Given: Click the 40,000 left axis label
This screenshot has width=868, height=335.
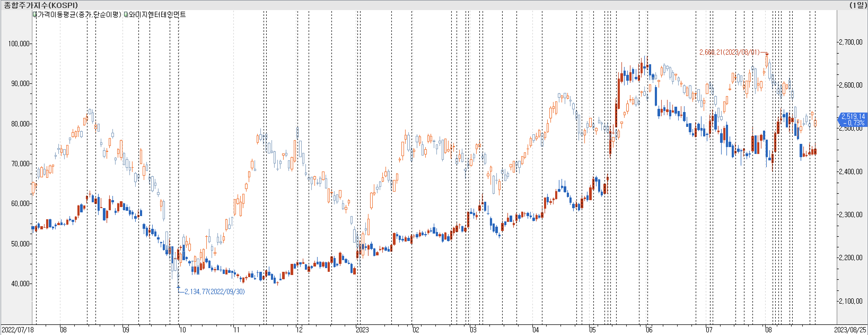Looking at the screenshot, I should coord(21,284).
